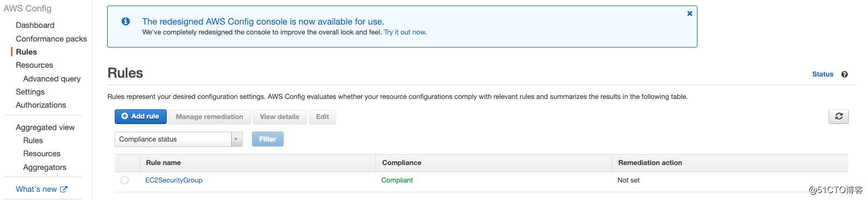The width and height of the screenshot is (868, 200).
Task: Go to Dashboard in sidebar
Action: pos(35,25)
